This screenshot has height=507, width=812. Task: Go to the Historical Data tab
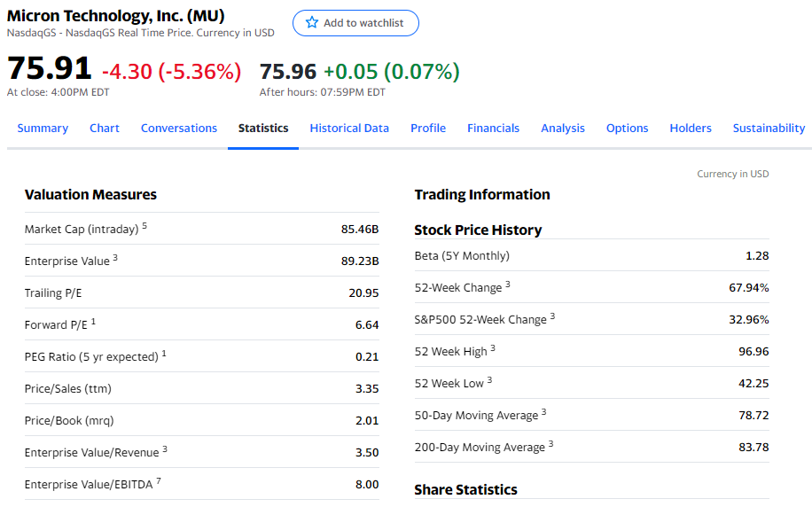[349, 128]
